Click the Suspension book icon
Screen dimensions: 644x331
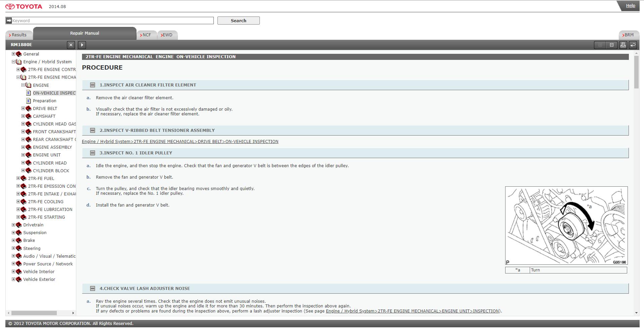pos(19,232)
